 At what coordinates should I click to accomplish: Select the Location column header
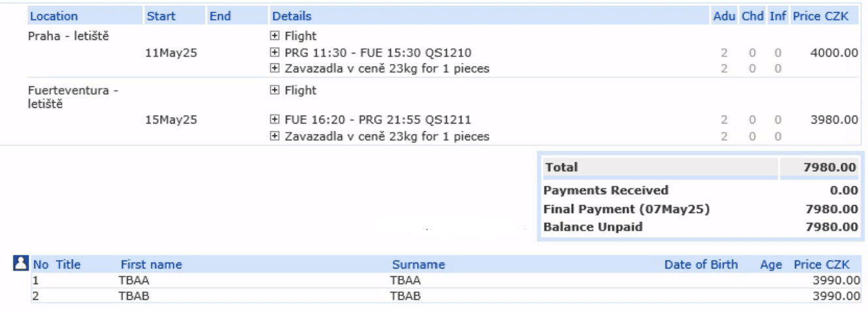coord(54,16)
